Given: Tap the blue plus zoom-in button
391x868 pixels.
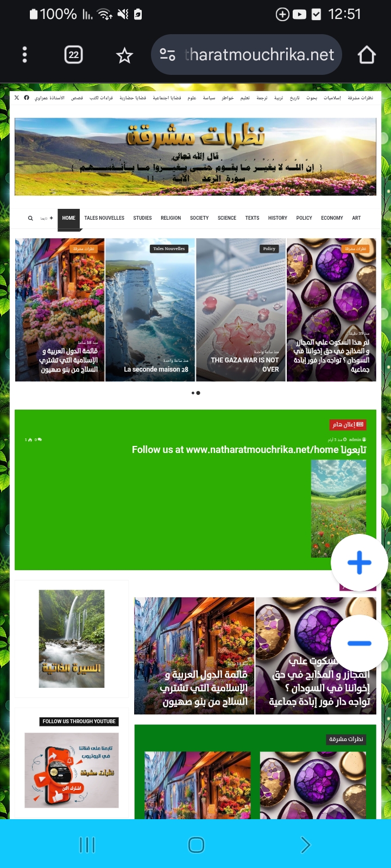Looking at the screenshot, I should tap(360, 563).
